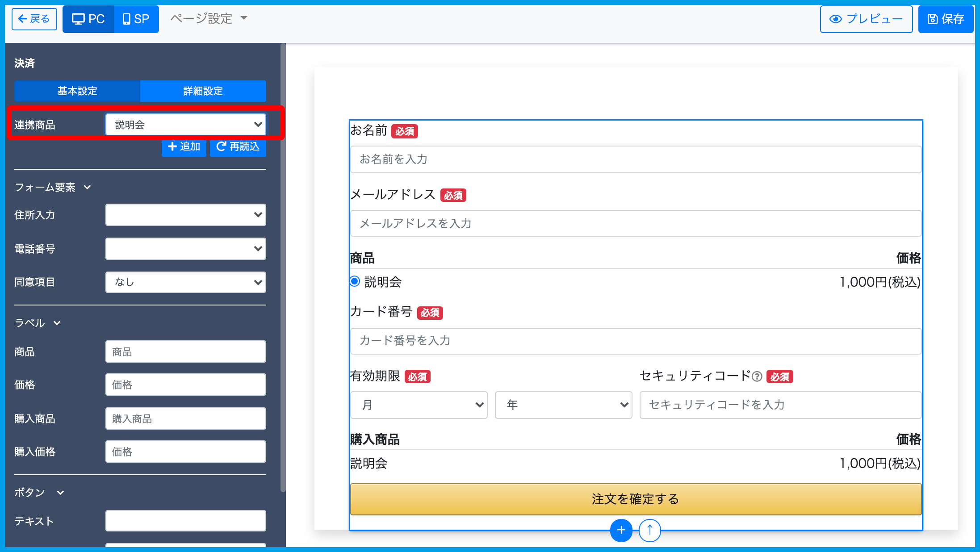Screen dimensions: 980x552
Task: Open the ページ設定 menu
Action: pos(209,18)
